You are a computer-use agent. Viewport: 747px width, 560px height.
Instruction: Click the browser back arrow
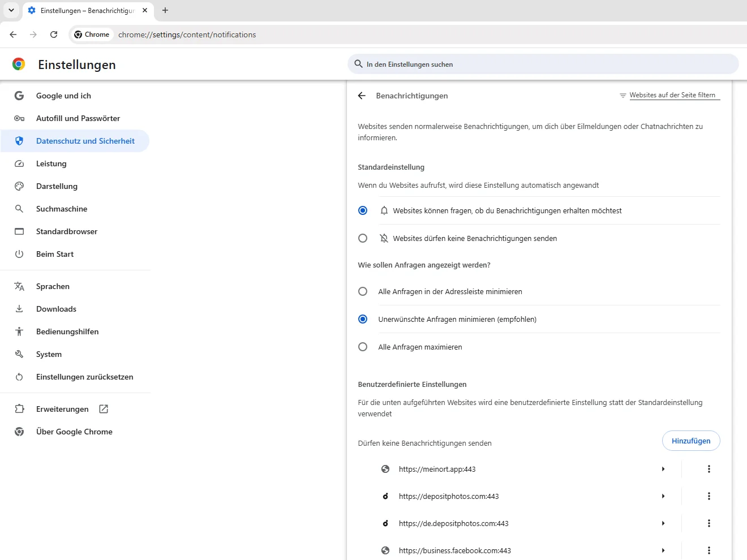point(13,35)
